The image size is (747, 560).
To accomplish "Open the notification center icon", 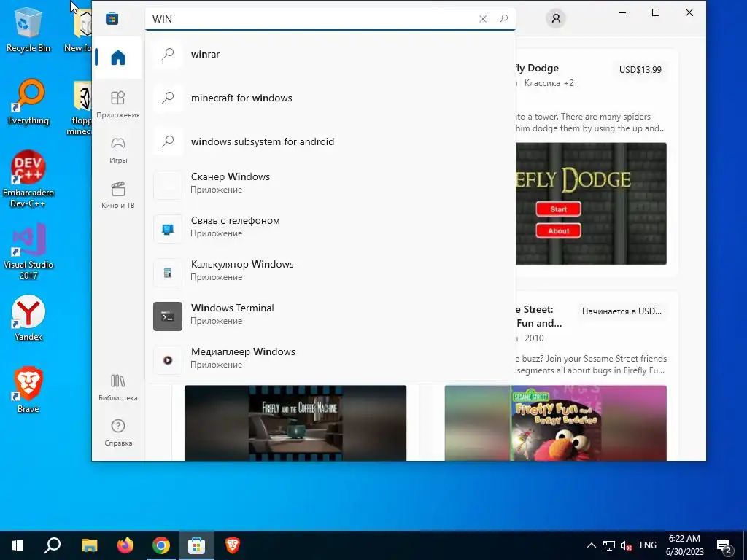I will point(724,545).
